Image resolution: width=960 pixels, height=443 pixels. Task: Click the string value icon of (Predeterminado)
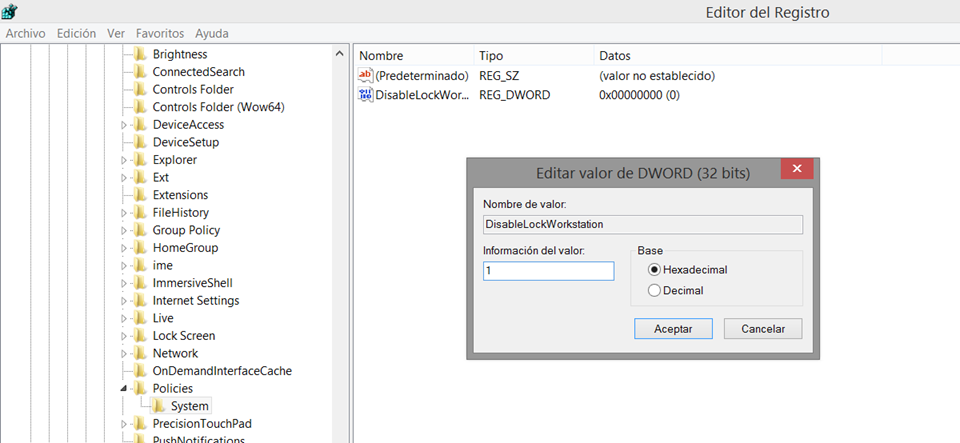click(x=365, y=76)
